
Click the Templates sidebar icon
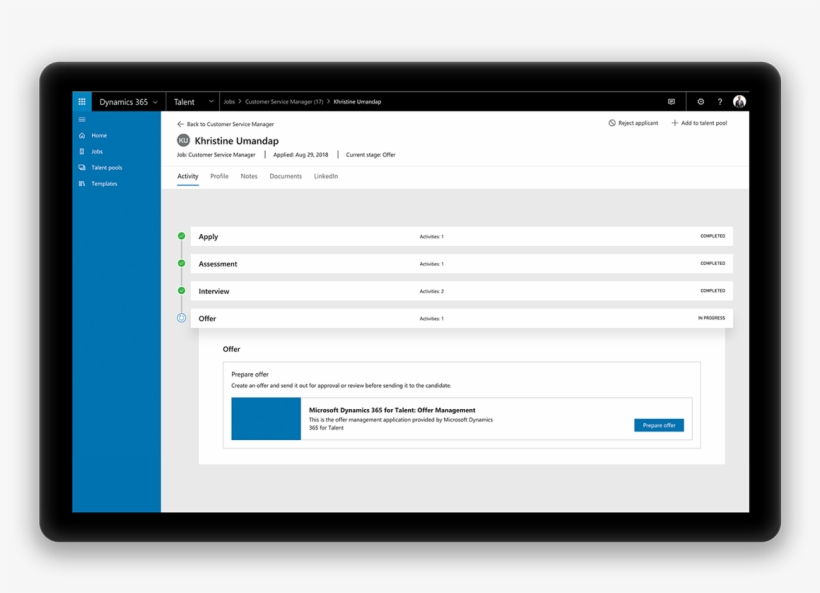82,184
